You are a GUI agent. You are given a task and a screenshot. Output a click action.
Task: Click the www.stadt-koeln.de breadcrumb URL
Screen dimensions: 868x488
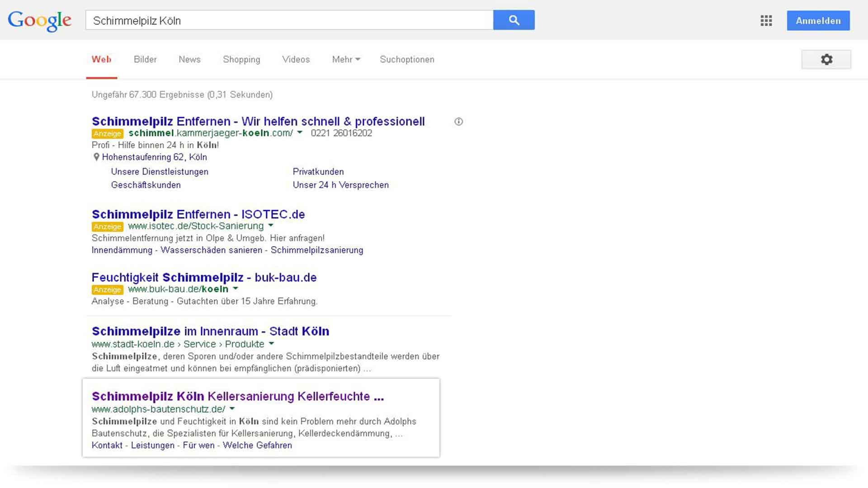[x=178, y=344]
